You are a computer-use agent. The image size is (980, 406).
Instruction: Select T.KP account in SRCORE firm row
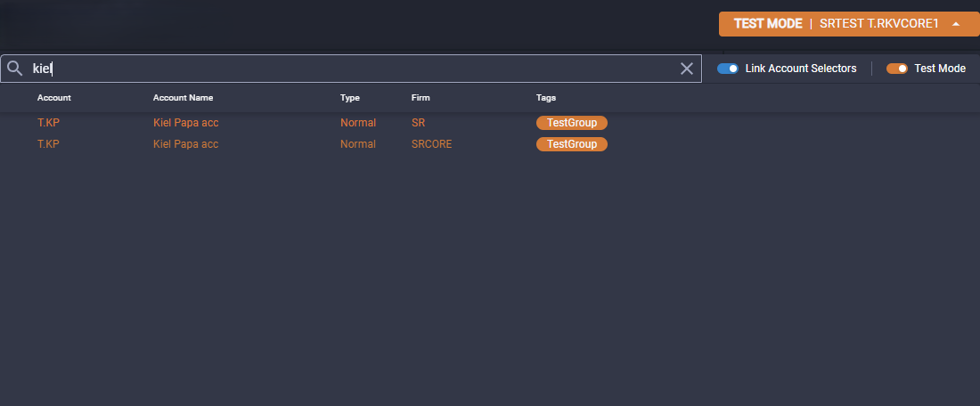[49, 144]
